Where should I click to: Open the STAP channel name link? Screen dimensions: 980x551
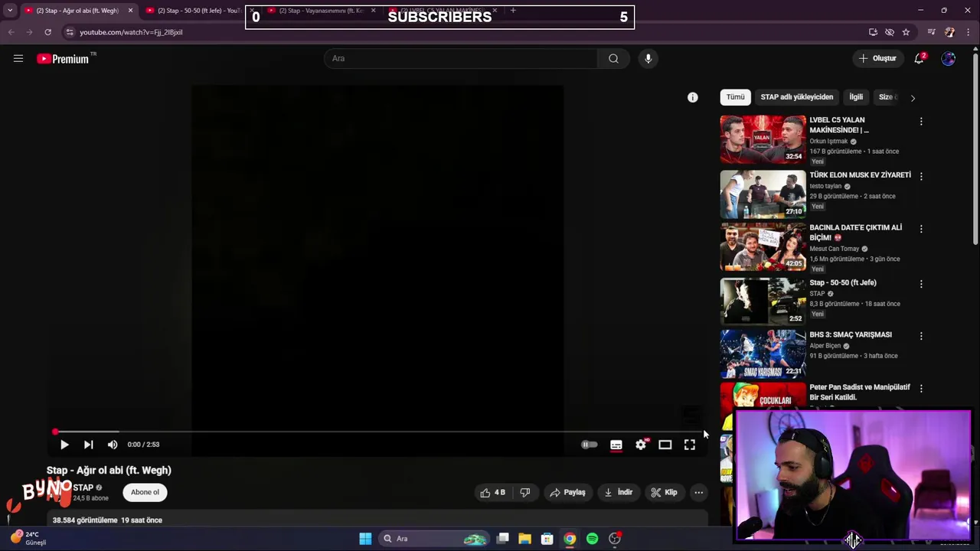83,487
